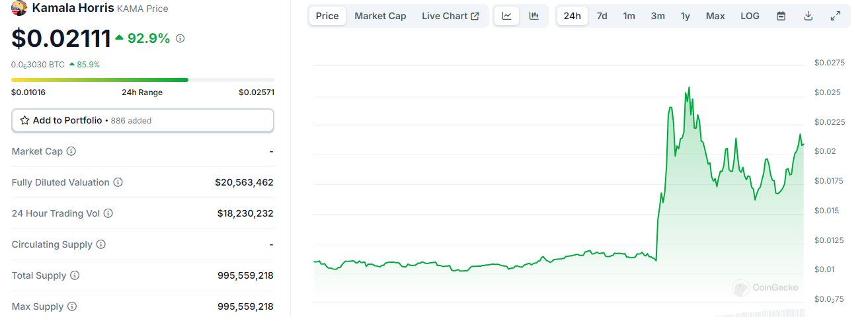The image size is (868, 317).
Task: Click info icon next to Circulating Supply
Action: 101,244
